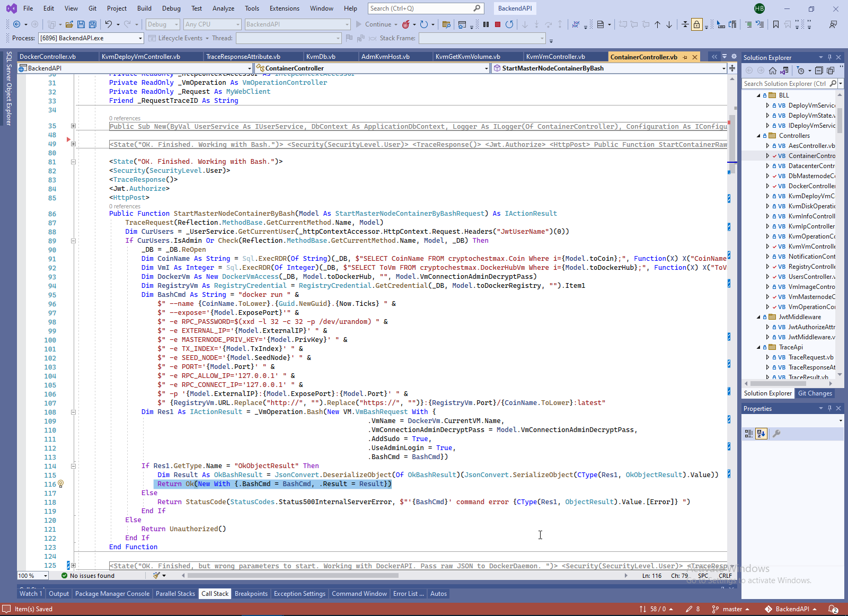Click the 58 / 0 commits indicator
This screenshot has width=848, height=616.
click(x=656, y=609)
